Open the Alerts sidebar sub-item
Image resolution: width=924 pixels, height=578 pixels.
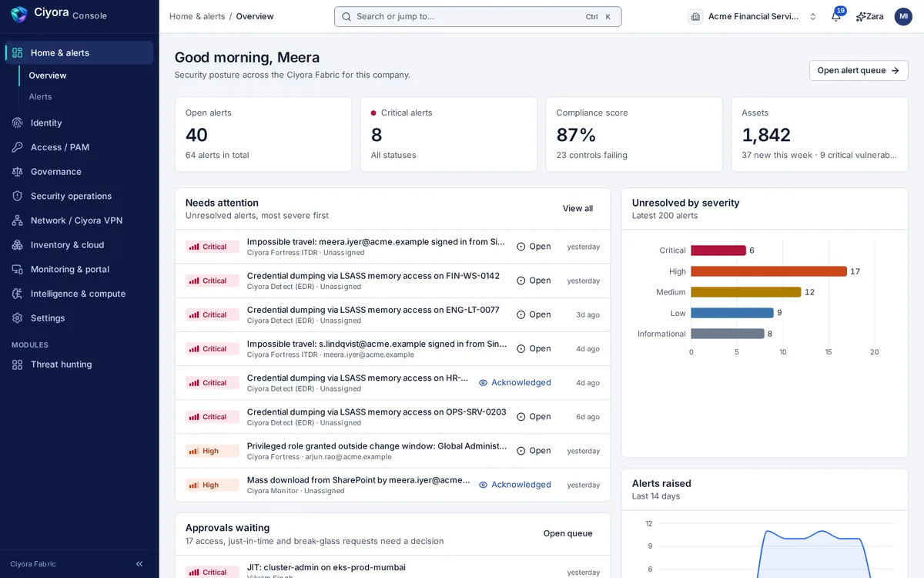click(40, 96)
